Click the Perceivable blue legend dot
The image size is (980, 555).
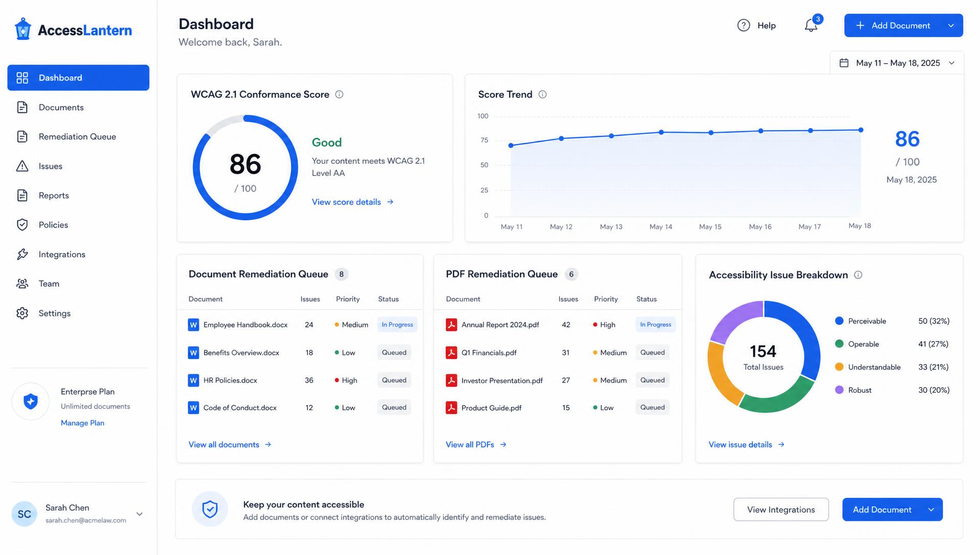(x=839, y=321)
